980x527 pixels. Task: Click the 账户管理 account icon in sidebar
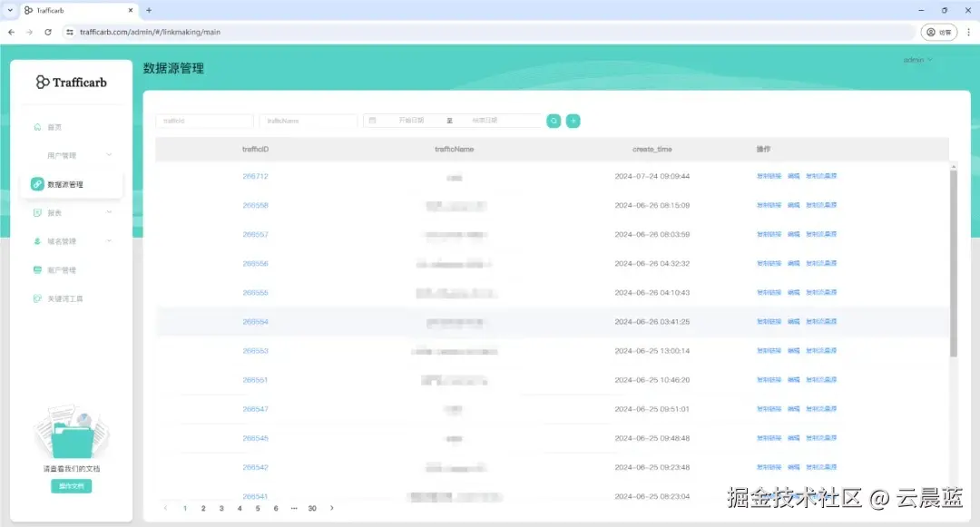click(x=37, y=269)
